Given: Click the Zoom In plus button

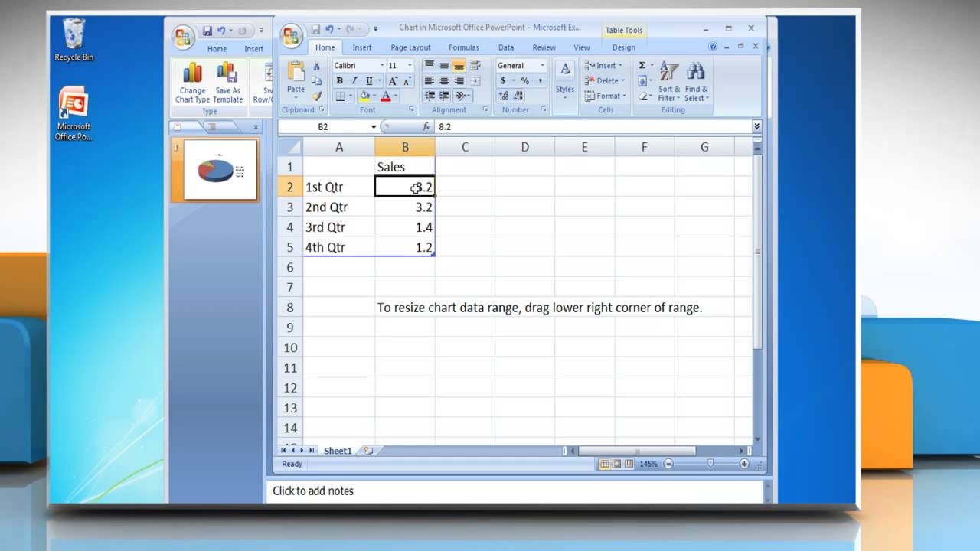Looking at the screenshot, I should click(744, 464).
